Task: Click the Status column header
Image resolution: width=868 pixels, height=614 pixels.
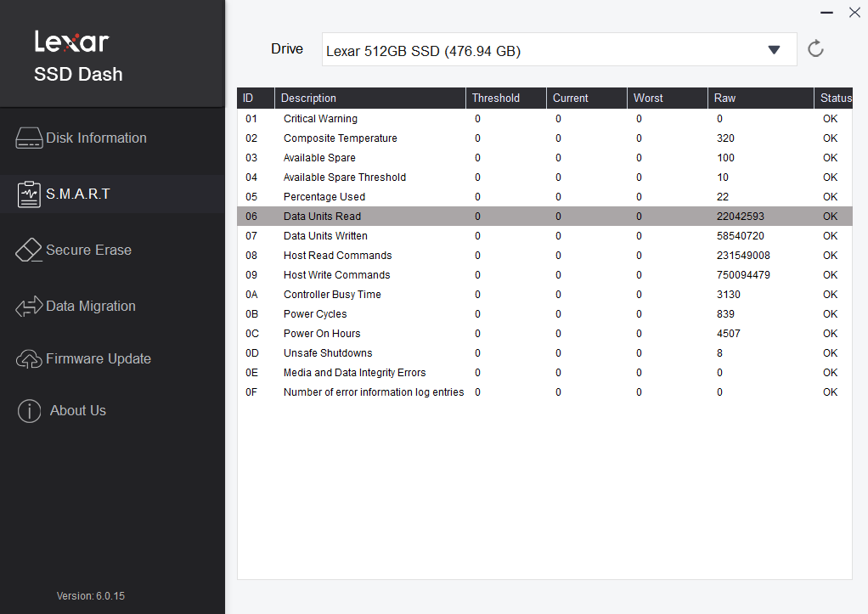Action: pos(834,98)
